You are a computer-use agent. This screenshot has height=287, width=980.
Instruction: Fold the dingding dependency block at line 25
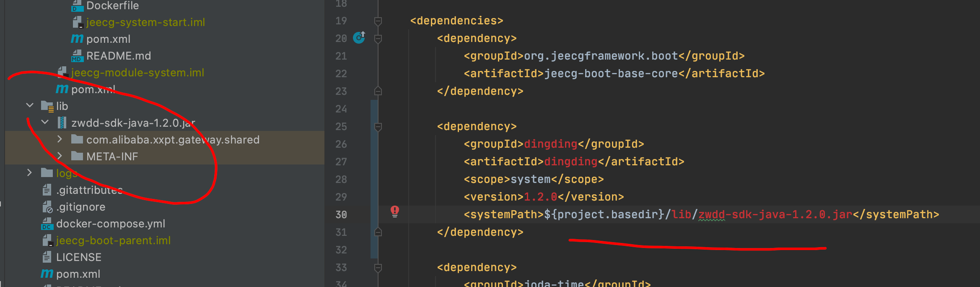click(378, 126)
